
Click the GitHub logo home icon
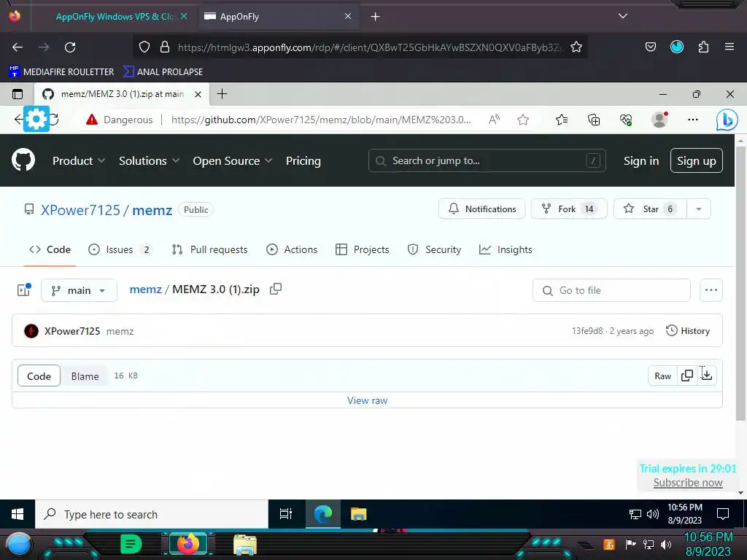click(x=23, y=160)
